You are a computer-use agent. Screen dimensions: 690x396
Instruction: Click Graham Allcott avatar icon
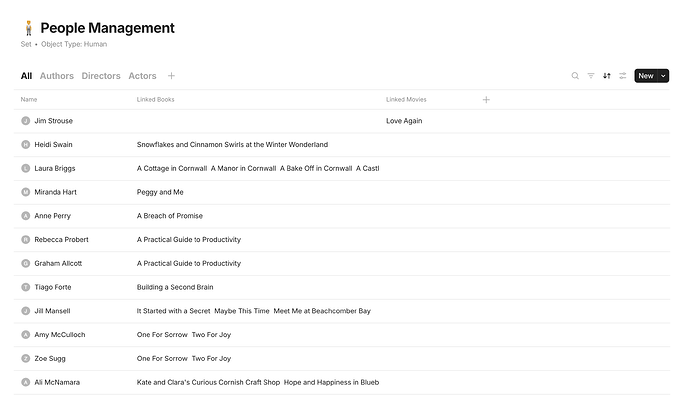pos(26,263)
